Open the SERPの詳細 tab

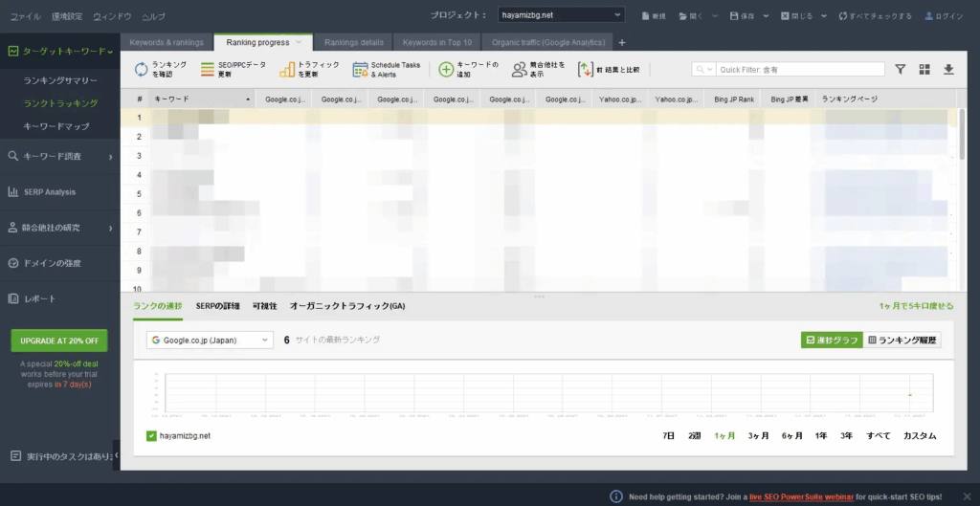coord(217,306)
